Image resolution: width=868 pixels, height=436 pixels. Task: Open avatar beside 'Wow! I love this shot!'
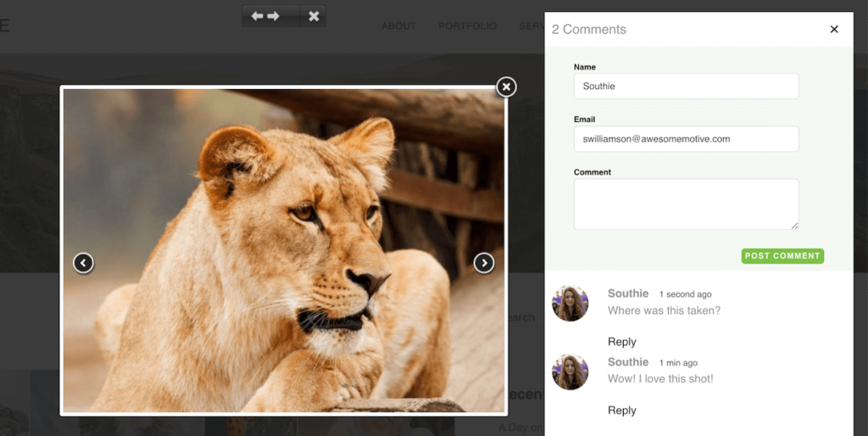[x=570, y=372]
